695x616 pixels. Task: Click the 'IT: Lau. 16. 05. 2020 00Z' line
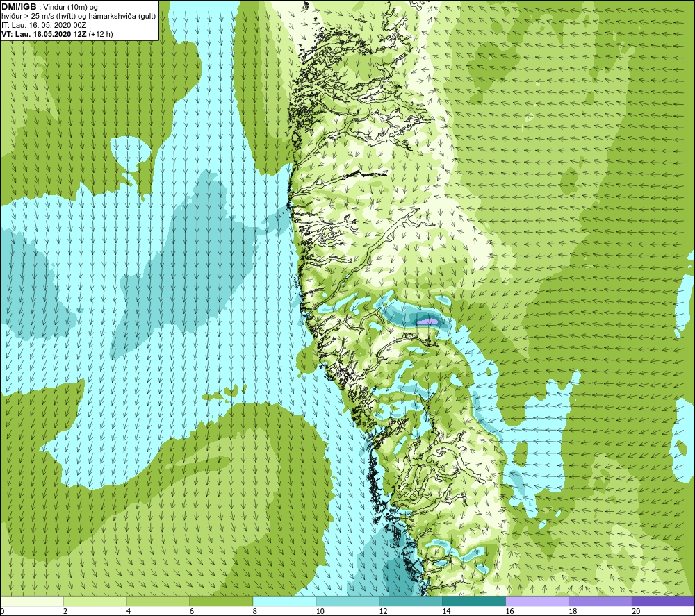pos(43,25)
